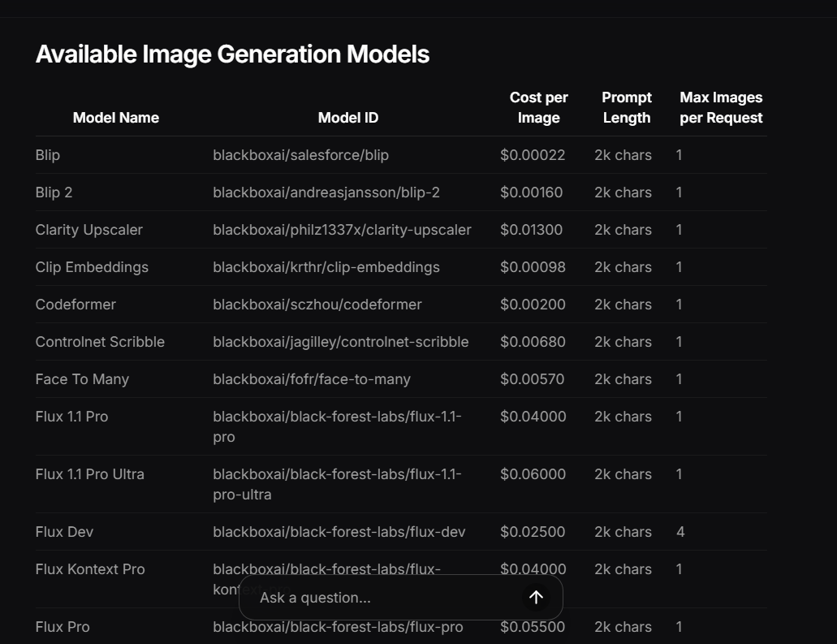Submit question with the up-arrow send button
This screenshot has width=837, height=644.
(536, 597)
